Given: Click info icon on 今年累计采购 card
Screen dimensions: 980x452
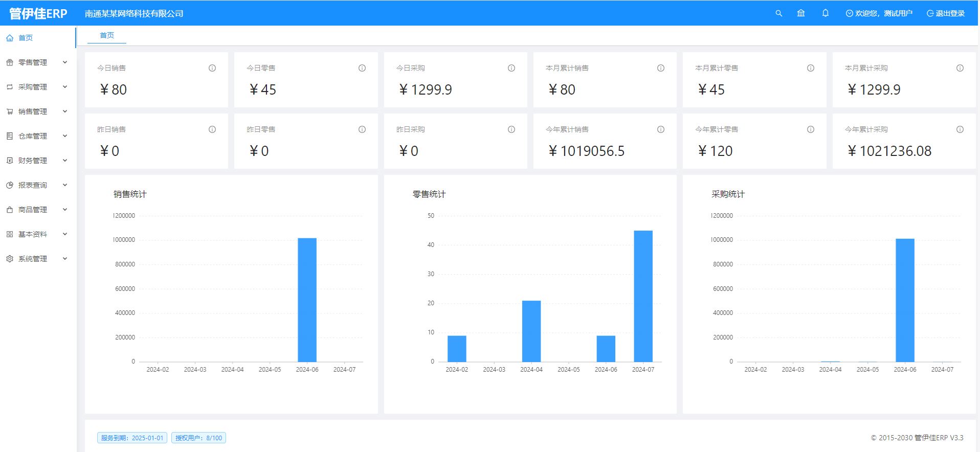Looking at the screenshot, I should tap(960, 129).
